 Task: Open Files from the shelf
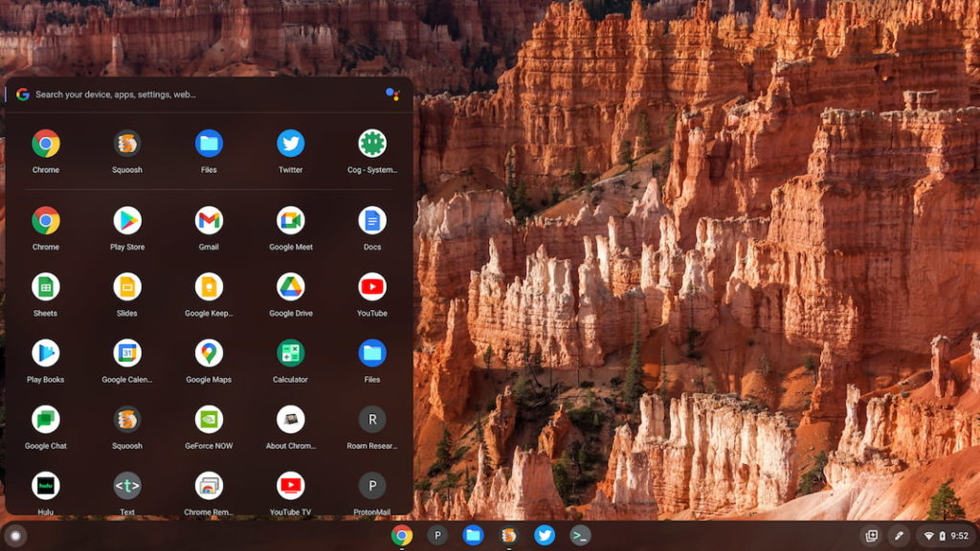tap(473, 536)
